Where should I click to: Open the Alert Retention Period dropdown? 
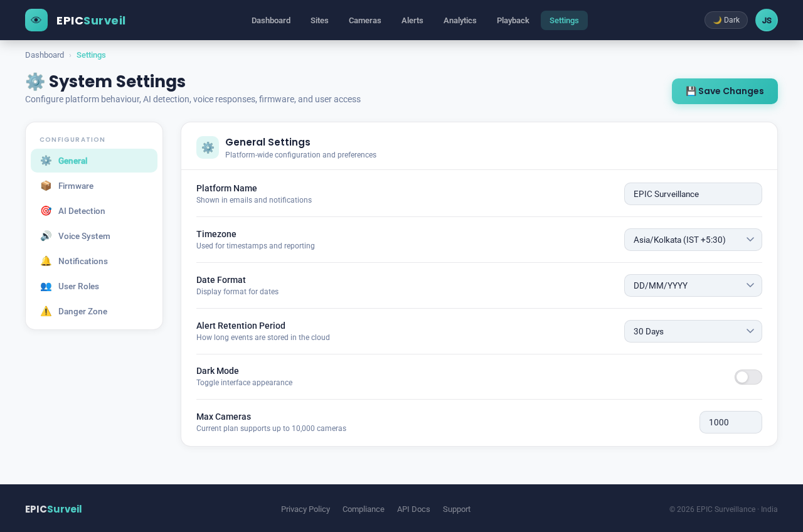point(693,331)
